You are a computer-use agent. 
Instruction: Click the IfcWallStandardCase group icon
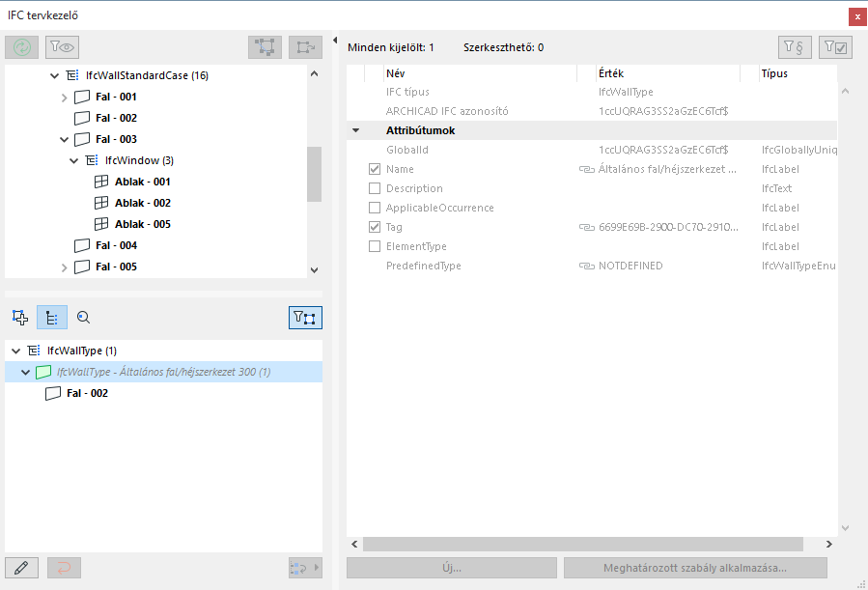[x=72, y=75]
